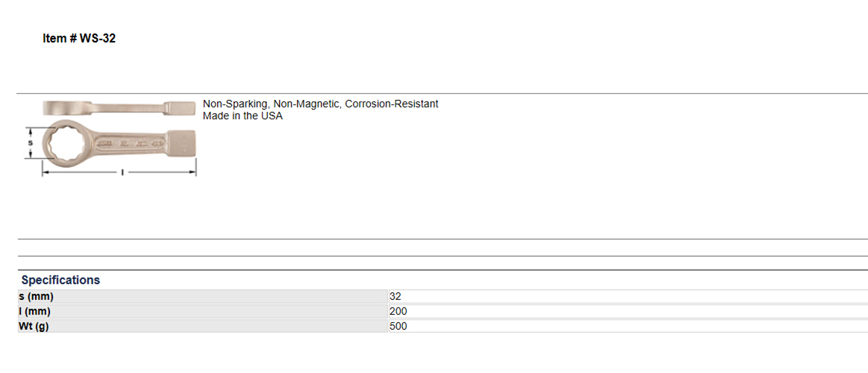
Task: Select the Specifications section heading
Action: [x=61, y=280]
